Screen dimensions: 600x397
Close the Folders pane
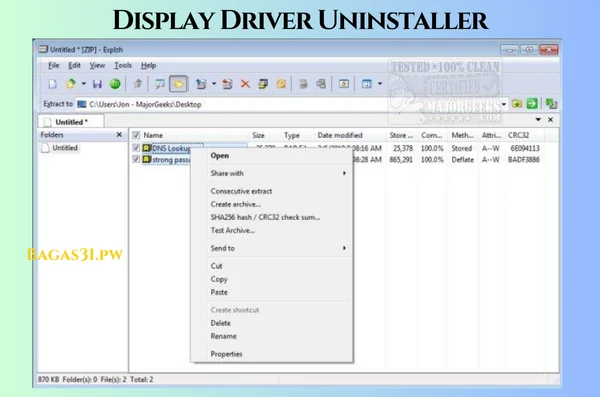click(x=119, y=135)
